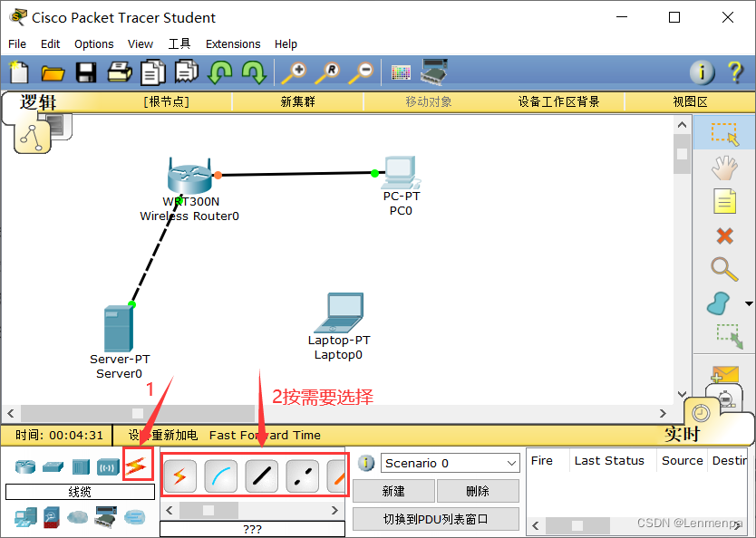Click the Paste toolbar icon
Image resolution: width=756 pixels, height=538 pixels.
186,72
